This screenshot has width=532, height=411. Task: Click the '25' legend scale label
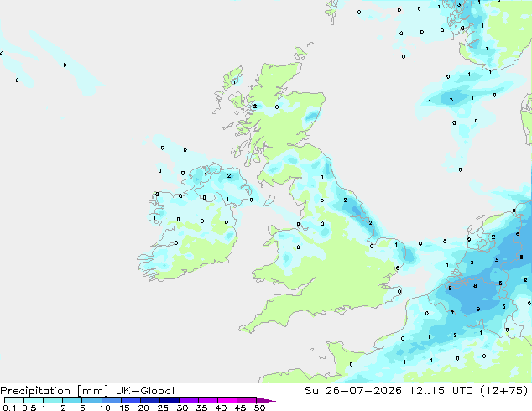tap(163, 408)
